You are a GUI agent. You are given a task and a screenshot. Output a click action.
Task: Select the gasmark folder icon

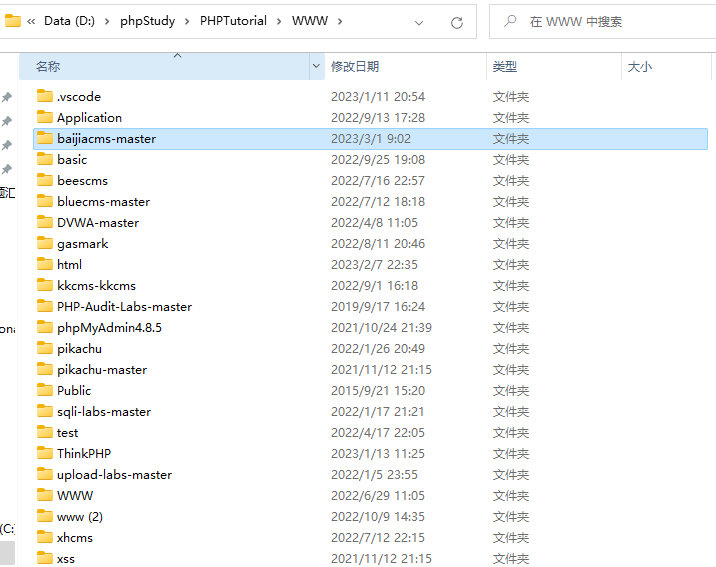point(45,243)
